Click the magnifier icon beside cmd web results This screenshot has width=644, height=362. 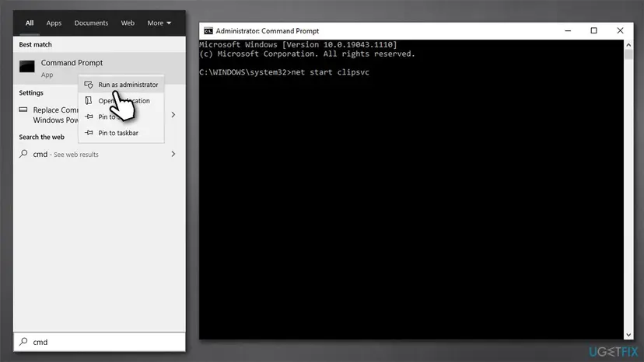[23, 154]
